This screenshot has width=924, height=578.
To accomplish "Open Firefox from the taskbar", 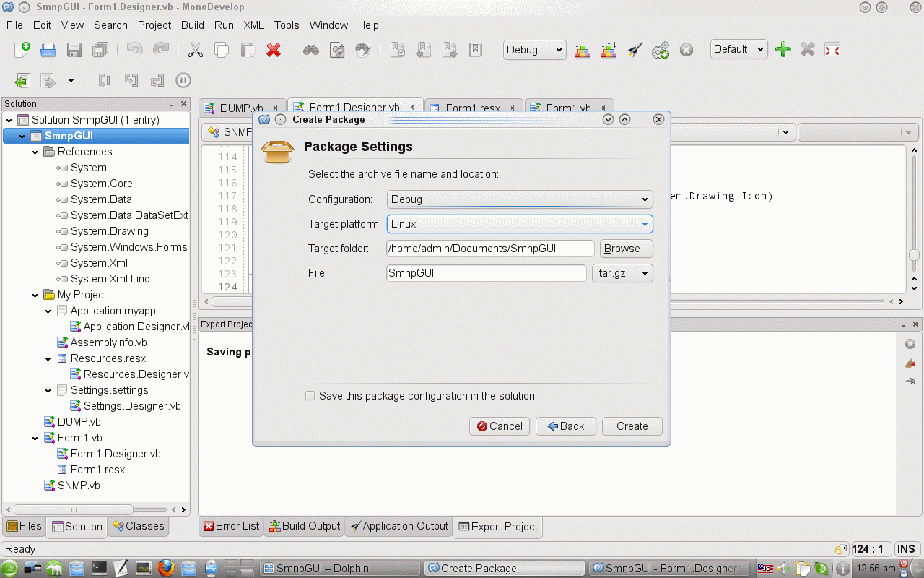I will pyautogui.click(x=166, y=568).
